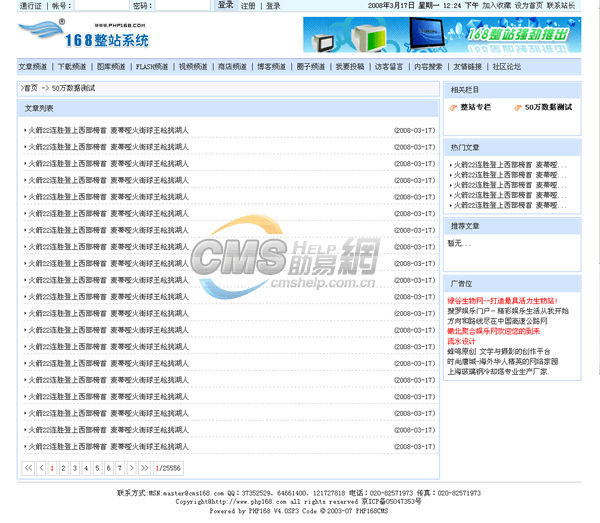The height and width of the screenshot is (523, 600).
Task: Click the 168整站 banner advertisement image
Action: point(441,35)
